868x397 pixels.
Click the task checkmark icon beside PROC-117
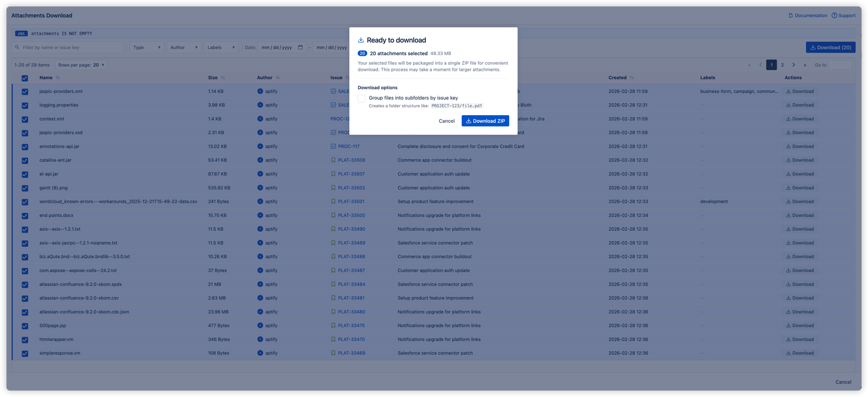333,146
